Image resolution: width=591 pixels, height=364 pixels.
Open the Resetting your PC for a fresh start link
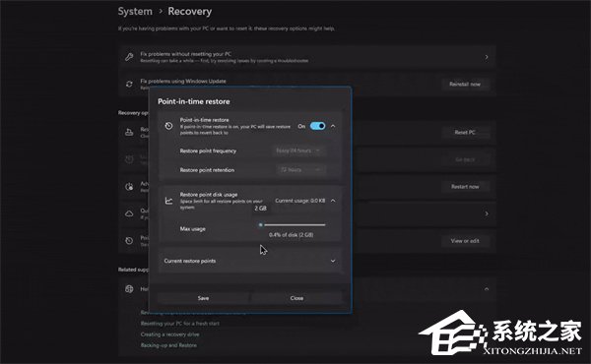180,324
